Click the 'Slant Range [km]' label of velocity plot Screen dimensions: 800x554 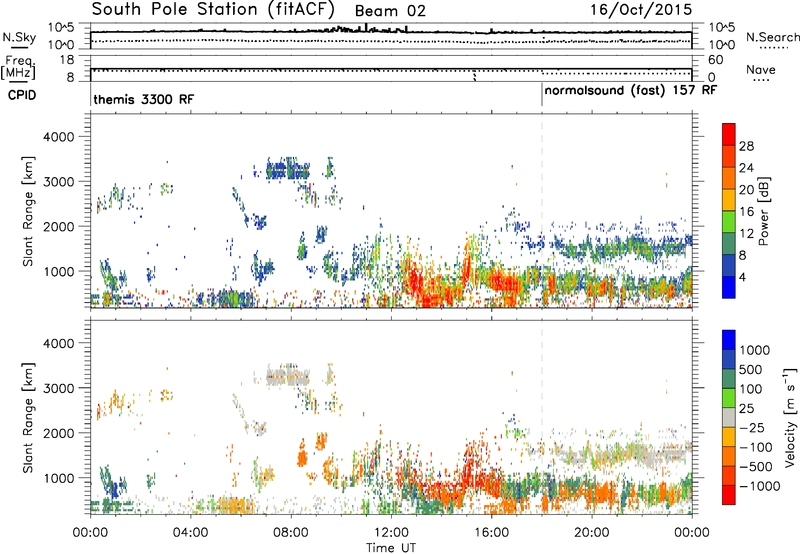(x=29, y=418)
